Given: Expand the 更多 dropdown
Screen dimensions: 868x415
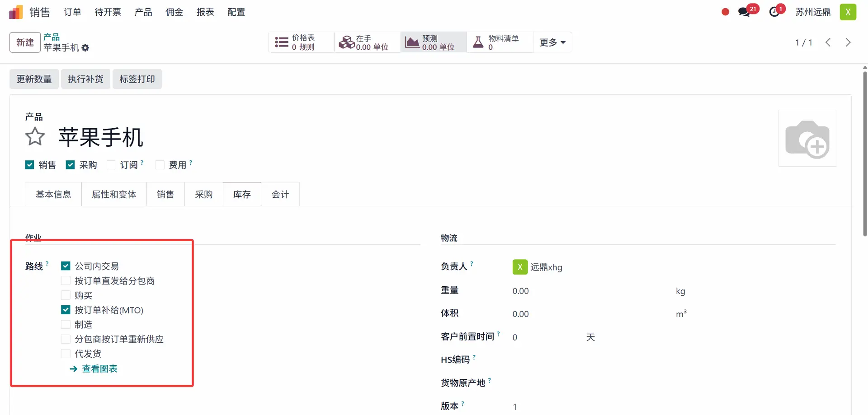Looking at the screenshot, I should (x=552, y=42).
